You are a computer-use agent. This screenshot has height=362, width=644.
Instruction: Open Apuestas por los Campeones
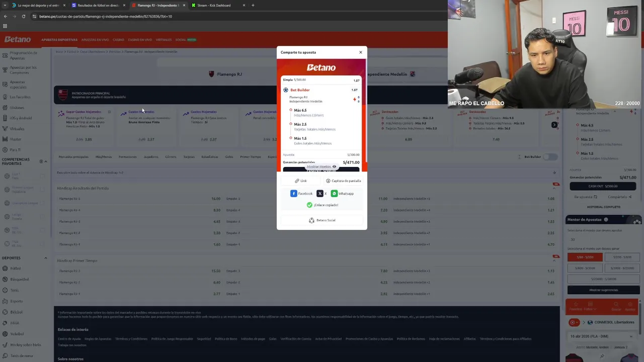tap(23, 70)
